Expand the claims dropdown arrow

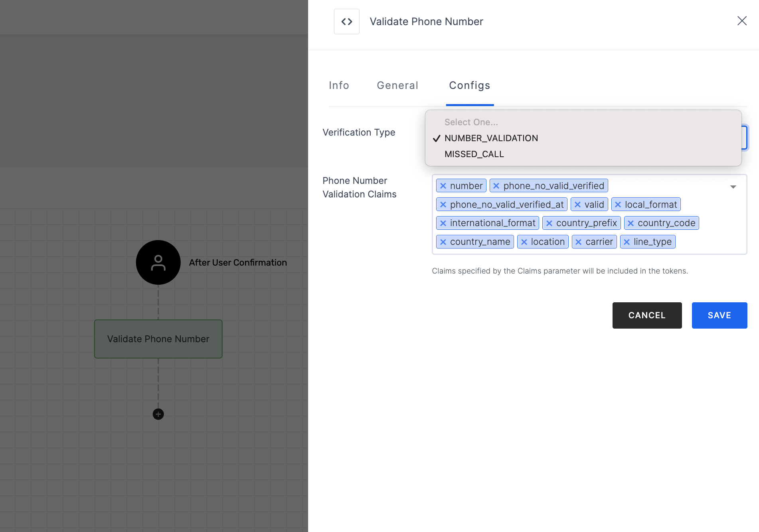733,187
